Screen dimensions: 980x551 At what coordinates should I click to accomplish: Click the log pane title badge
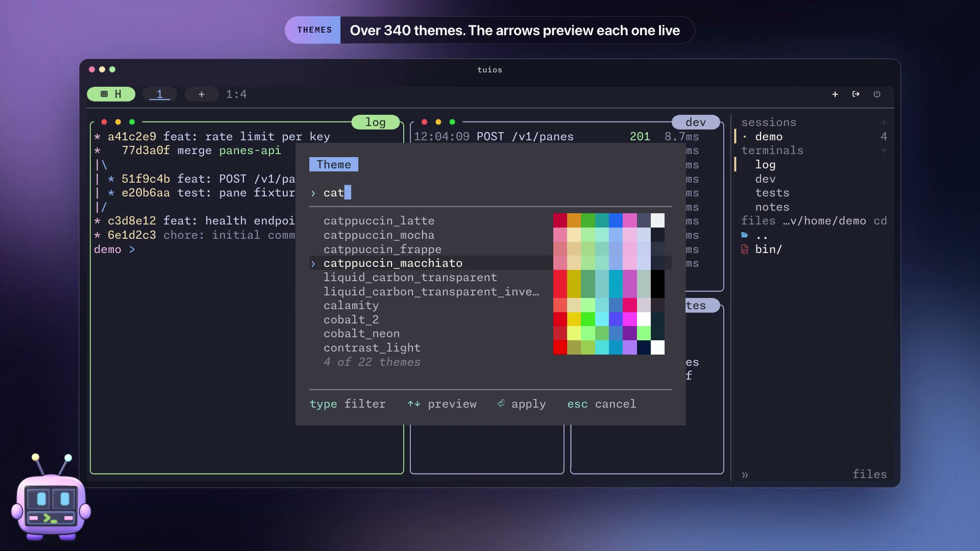[376, 122]
